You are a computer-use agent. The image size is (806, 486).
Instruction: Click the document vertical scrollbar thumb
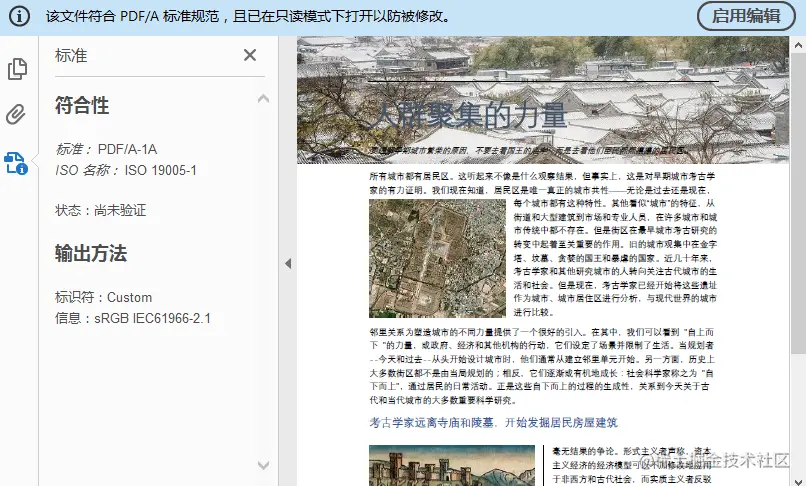(x=798, y=203)
